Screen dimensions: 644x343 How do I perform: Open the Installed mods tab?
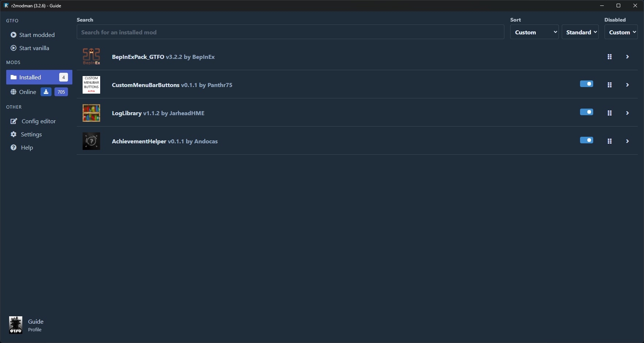pos(39,77)
